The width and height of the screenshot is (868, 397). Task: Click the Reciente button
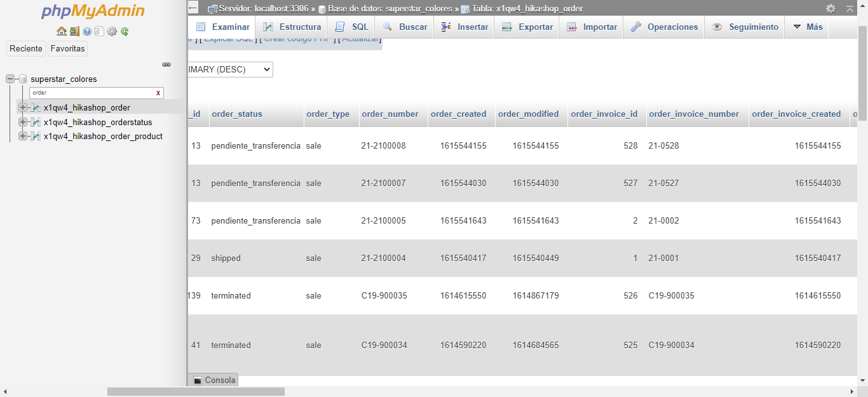(26, 48)
